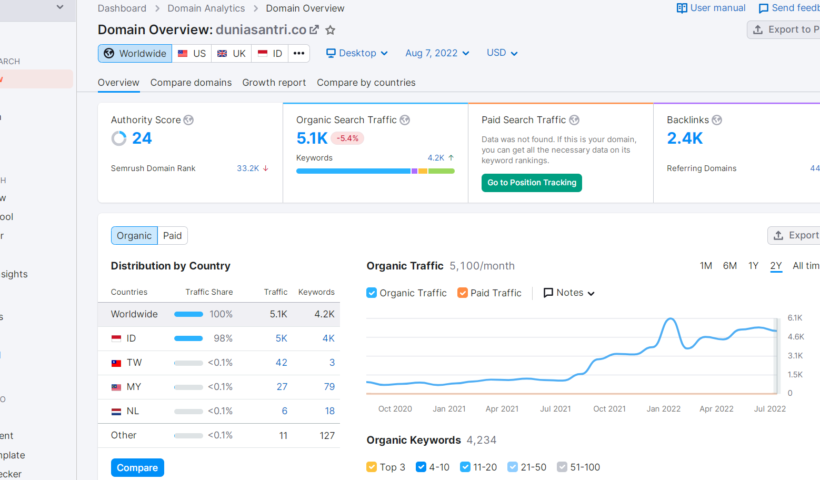820x480 pixels.
Task: Click the Worldwide globe icon
Action: 109,53
